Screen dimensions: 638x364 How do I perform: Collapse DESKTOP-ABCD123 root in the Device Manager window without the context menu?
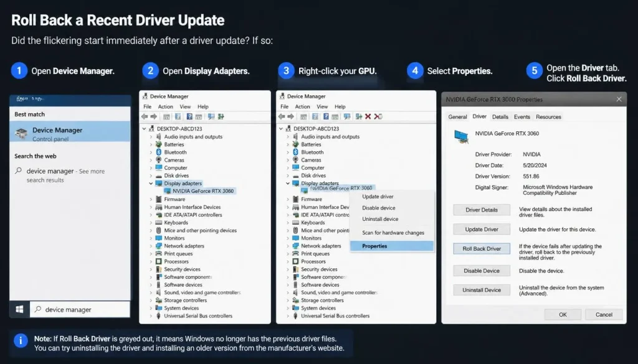click(144, 128)
